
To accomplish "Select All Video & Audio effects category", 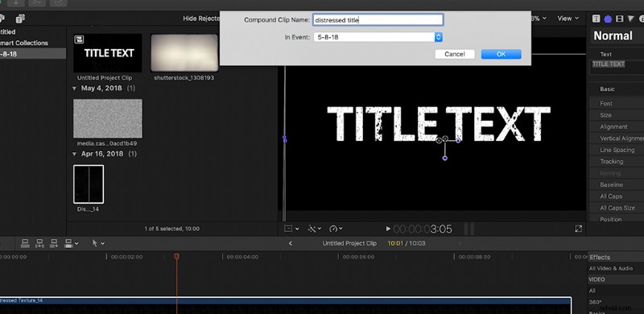I will (611, 268).
